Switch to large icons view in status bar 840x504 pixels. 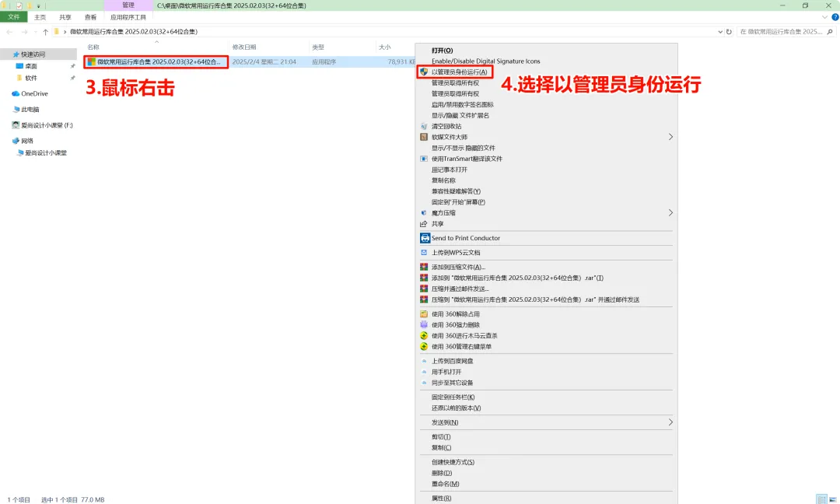832,499
